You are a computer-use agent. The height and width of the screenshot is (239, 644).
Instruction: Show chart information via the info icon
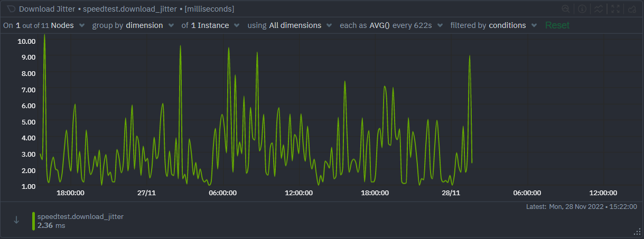coord(582,9)
